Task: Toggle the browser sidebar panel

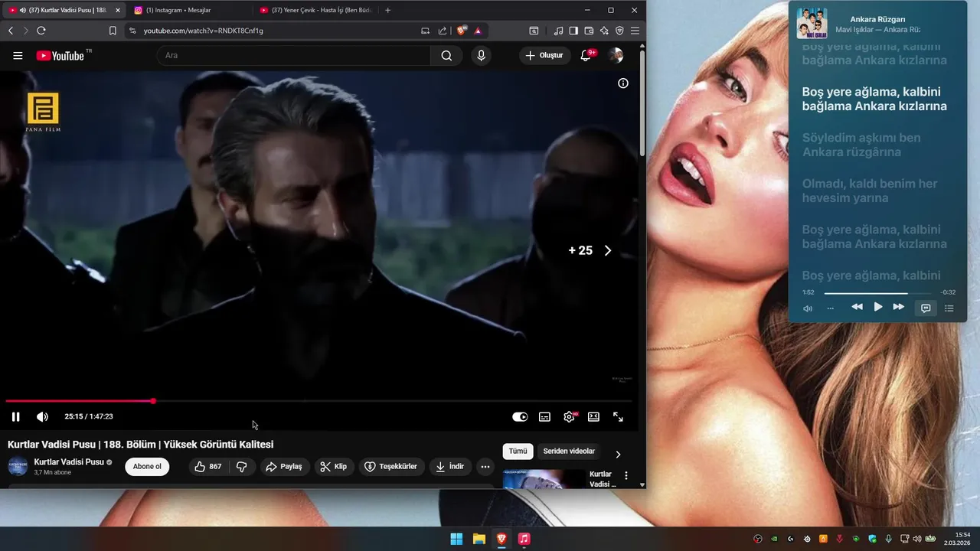Action: coord(573,31)
